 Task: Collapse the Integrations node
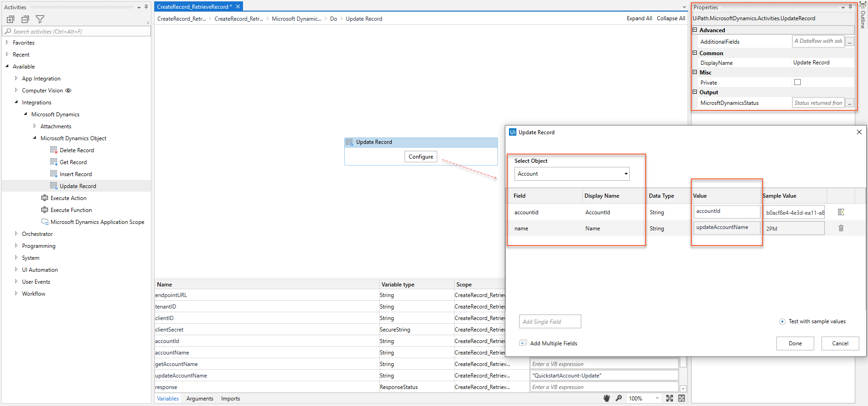16,102
